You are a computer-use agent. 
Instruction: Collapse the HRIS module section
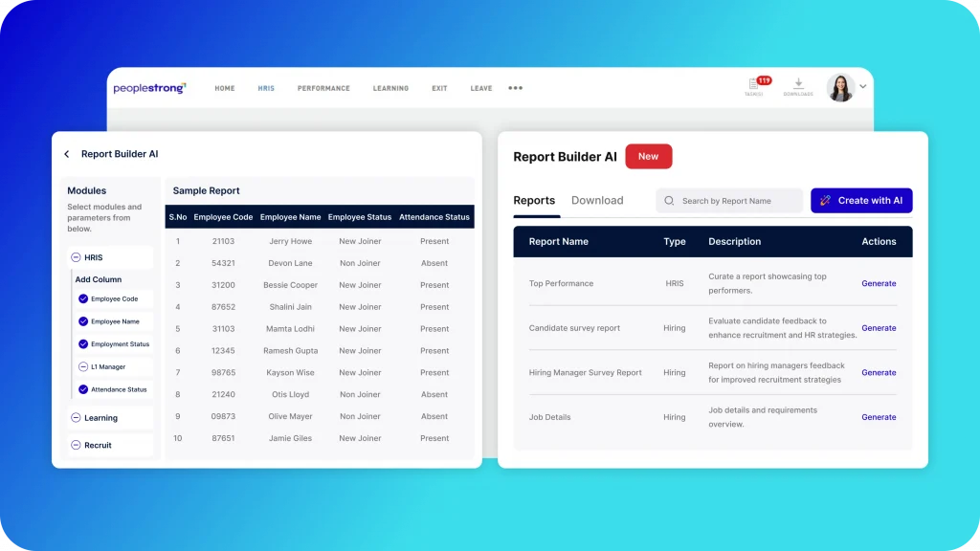coord(76,257)
